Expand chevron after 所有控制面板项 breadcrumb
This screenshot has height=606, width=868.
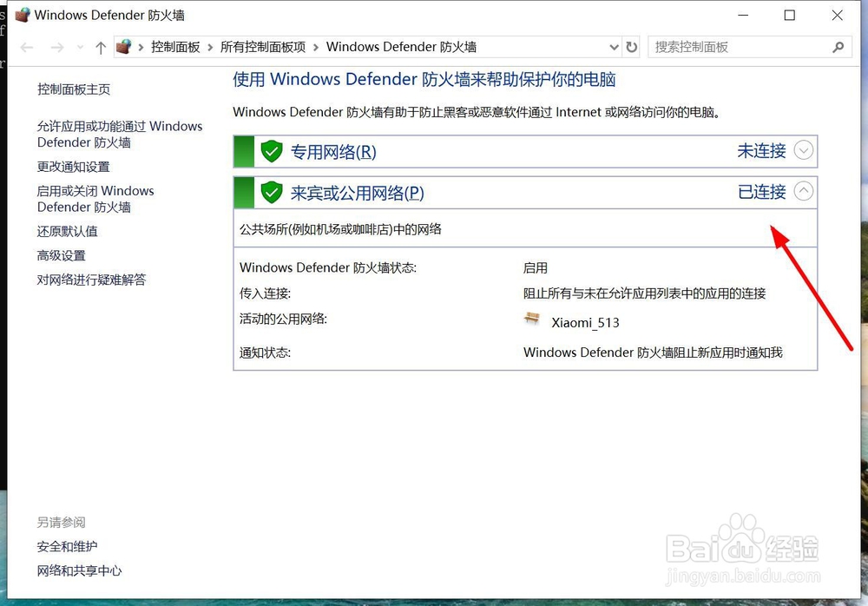point(316,48)
